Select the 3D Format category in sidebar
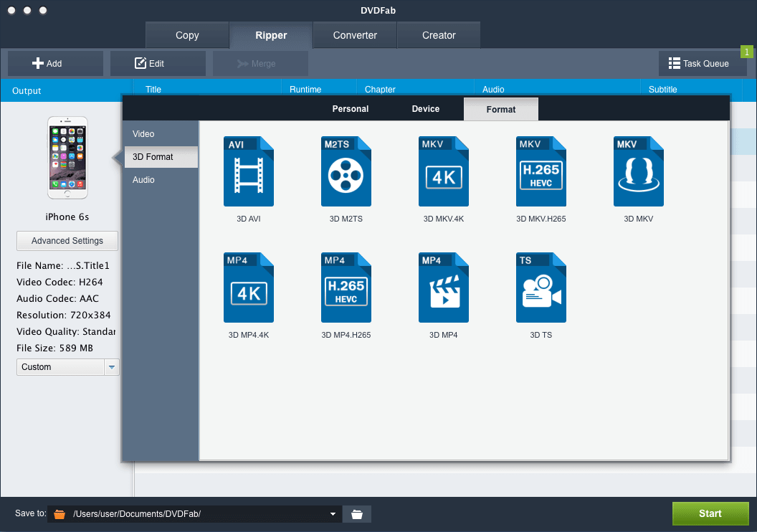The height and width of the screenshot is (532, 757). 161,157
